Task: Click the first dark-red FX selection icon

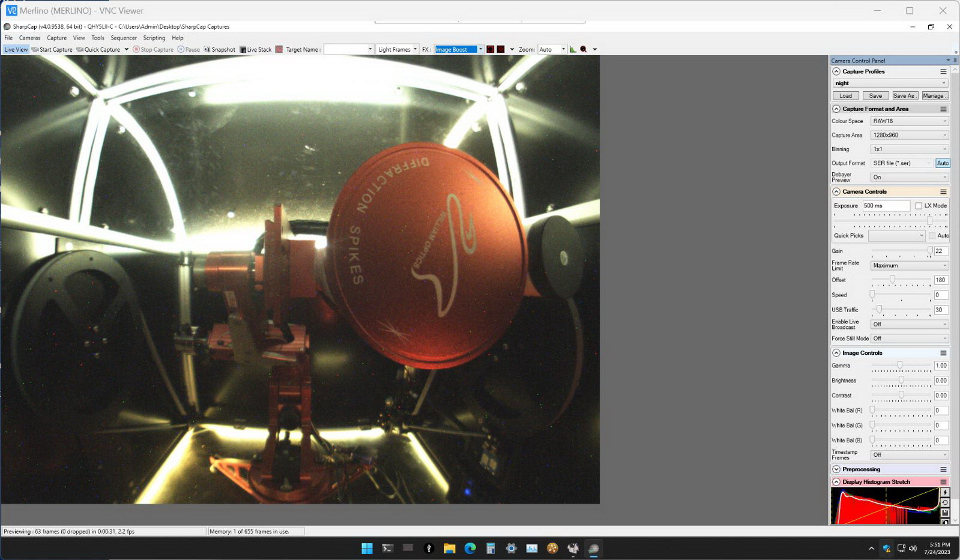Action: pos(491,49)
